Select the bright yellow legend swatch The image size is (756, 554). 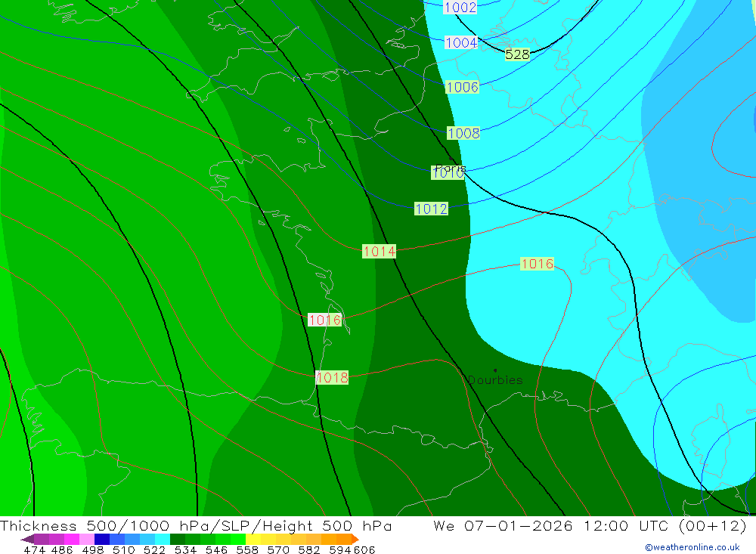pos(253,539)
